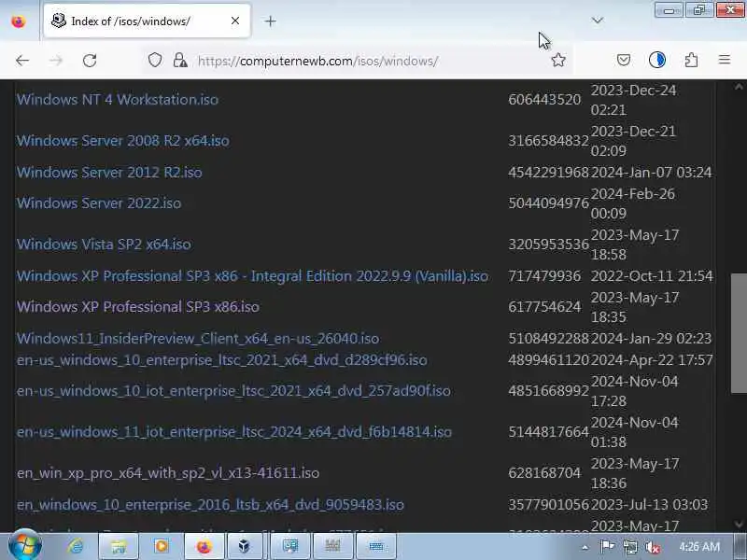Open Windows Media Player taskbar icon
The width and height of the screenshot is (747, 560).
(x=161, y=546)
